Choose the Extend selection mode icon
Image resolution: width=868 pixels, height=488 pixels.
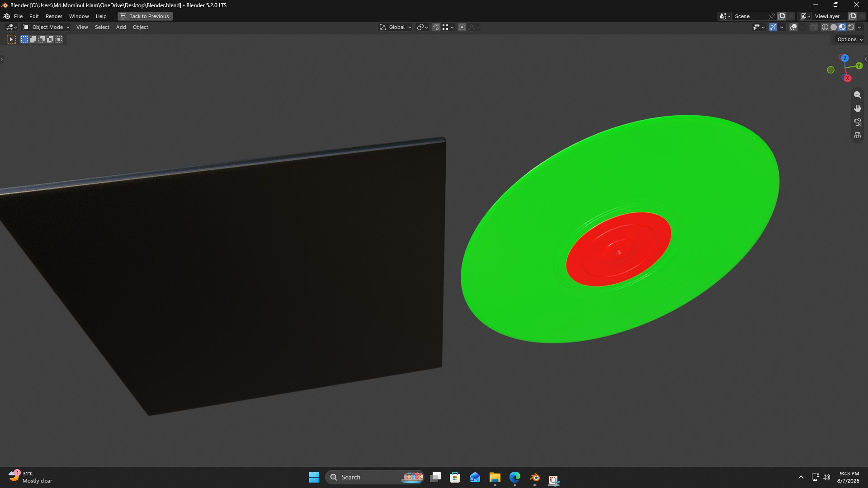tap(33, 40)
